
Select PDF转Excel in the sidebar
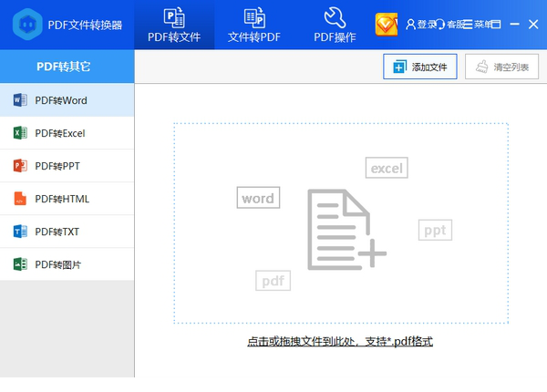click(67, 133)
